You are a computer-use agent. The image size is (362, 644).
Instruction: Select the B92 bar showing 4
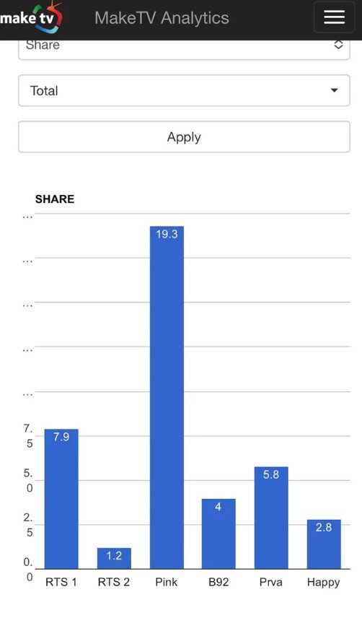pos(218,534)
